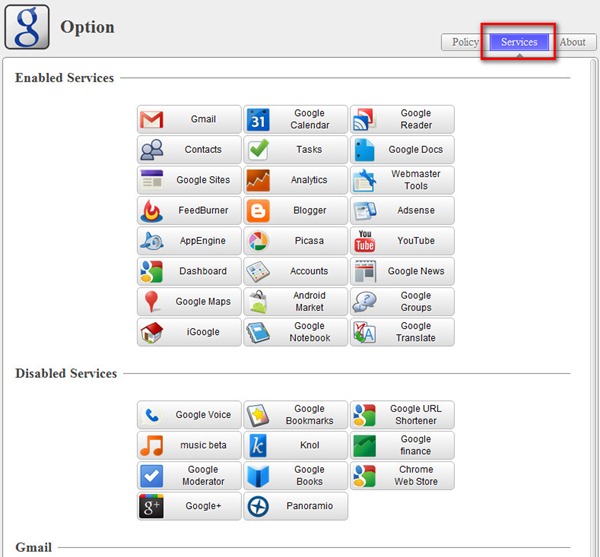Click the blue g logo at top
Image resolution: width=600 pixels, height=557 pixels.
(x=27, y=26)
